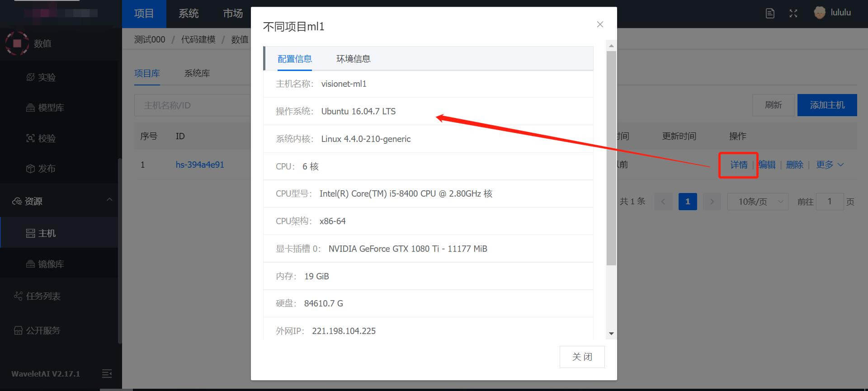868x391 pixels.
Task: Collapse sidebar using the bottom menu icon
Action: pyautogui.click(x=107, y=373)
